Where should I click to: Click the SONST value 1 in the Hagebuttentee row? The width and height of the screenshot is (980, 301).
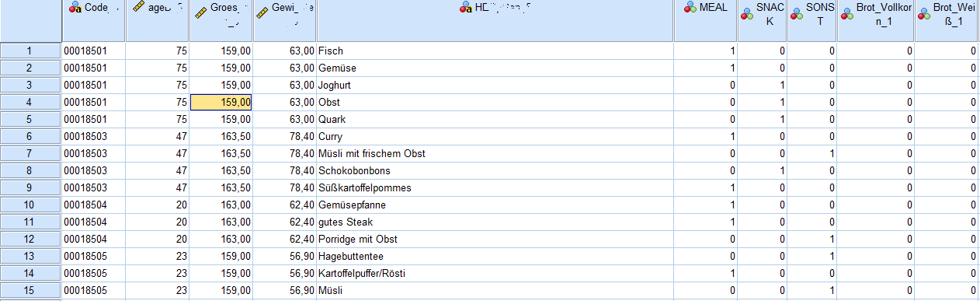click(811, 257)
